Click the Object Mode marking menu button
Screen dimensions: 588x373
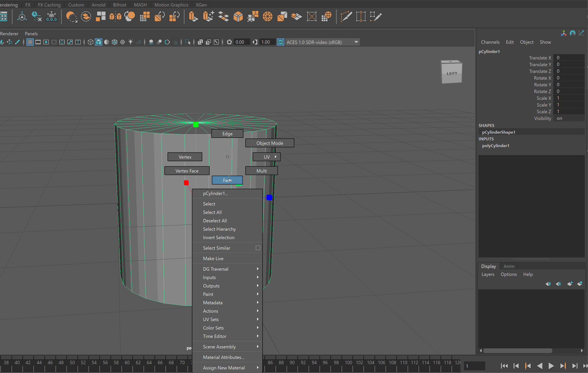coord(270,143)
